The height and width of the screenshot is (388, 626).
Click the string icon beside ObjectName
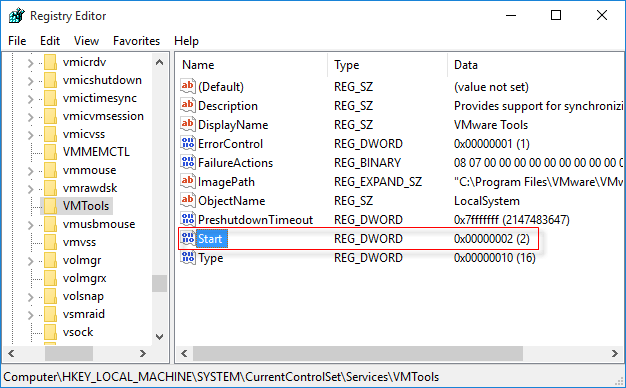(187, 200)
